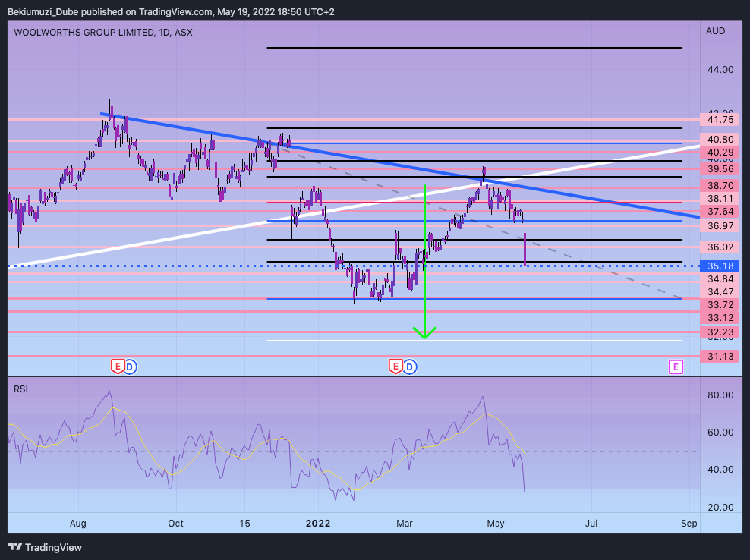Click the RSI 40.00 scale label
This screenshot has height=560, width=750.
[x=720, y=470]
